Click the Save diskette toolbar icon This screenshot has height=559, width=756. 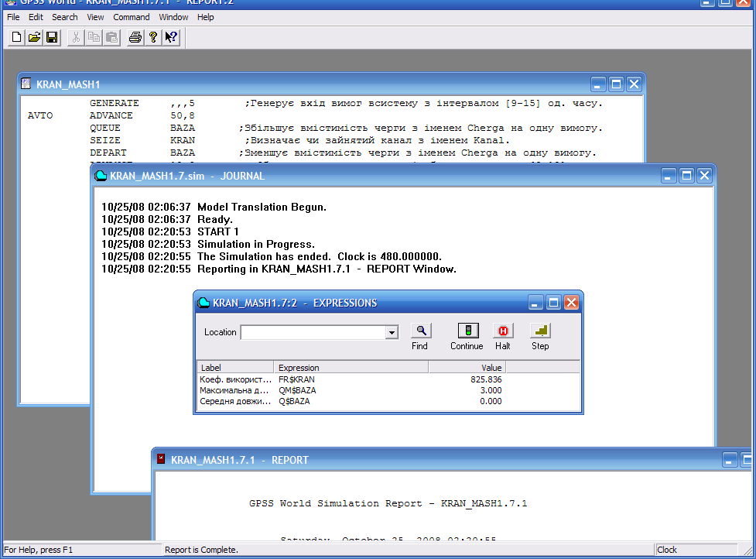coord(52,37)
